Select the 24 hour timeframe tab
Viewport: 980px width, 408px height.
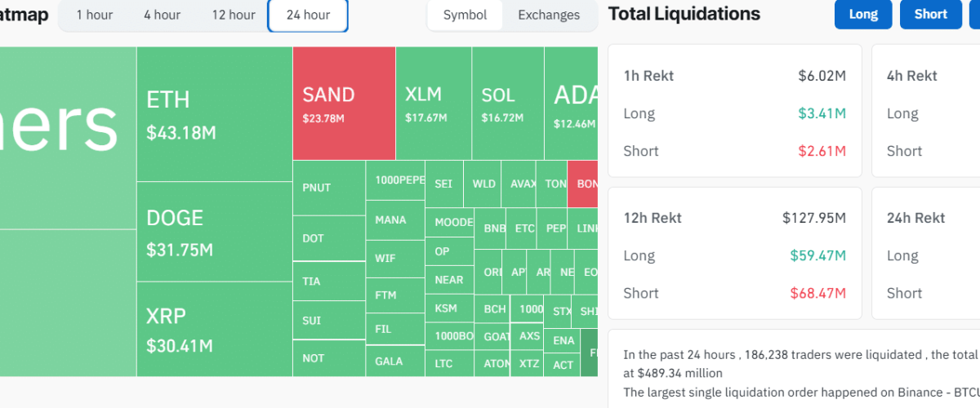[x=308, y=15]
